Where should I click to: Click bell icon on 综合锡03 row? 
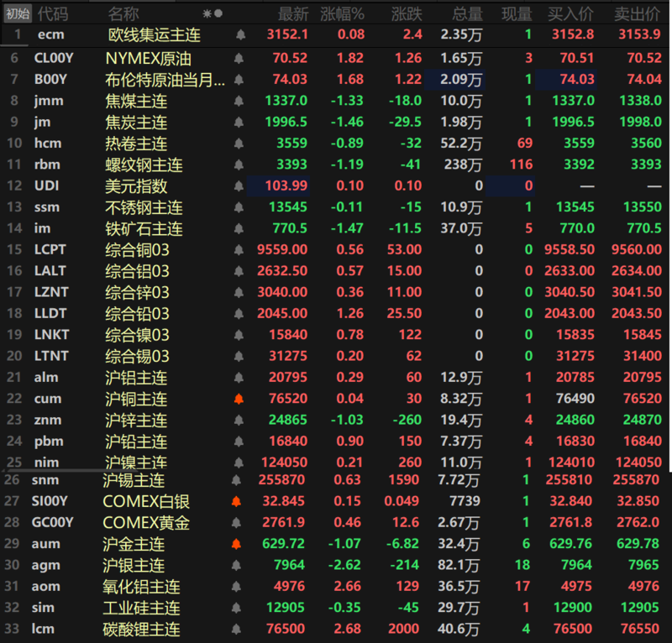pyautogui.click(x=239, y=357)
